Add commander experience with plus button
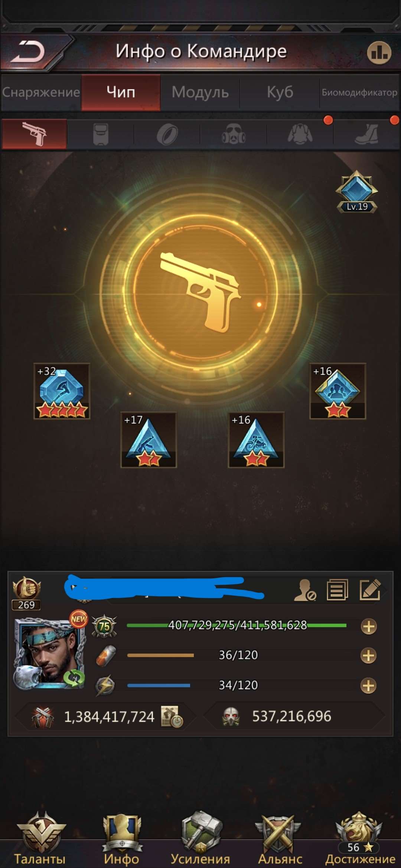Screen dimensions: 401x868 click(x=369, y=627)
